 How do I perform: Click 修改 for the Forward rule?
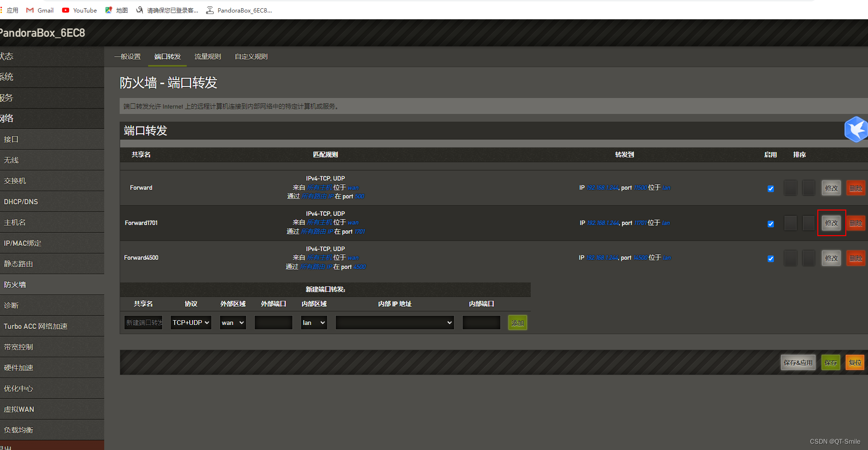pyautogui.click(x=831, y=188)
